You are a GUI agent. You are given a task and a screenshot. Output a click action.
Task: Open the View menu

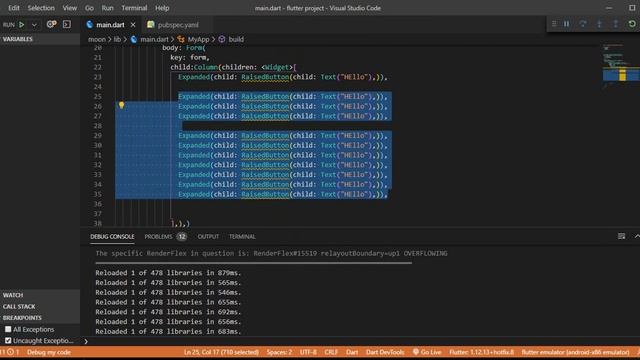pos(70,8)
